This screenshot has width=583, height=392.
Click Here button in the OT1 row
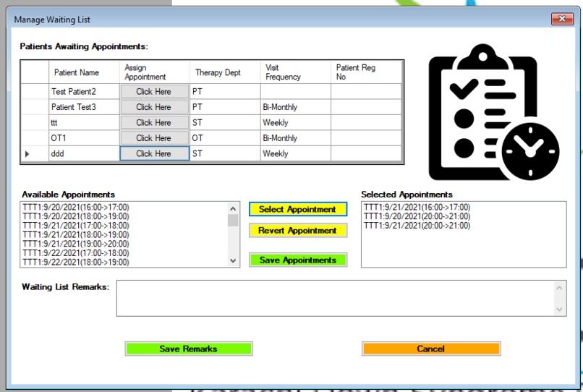(154, 138)
